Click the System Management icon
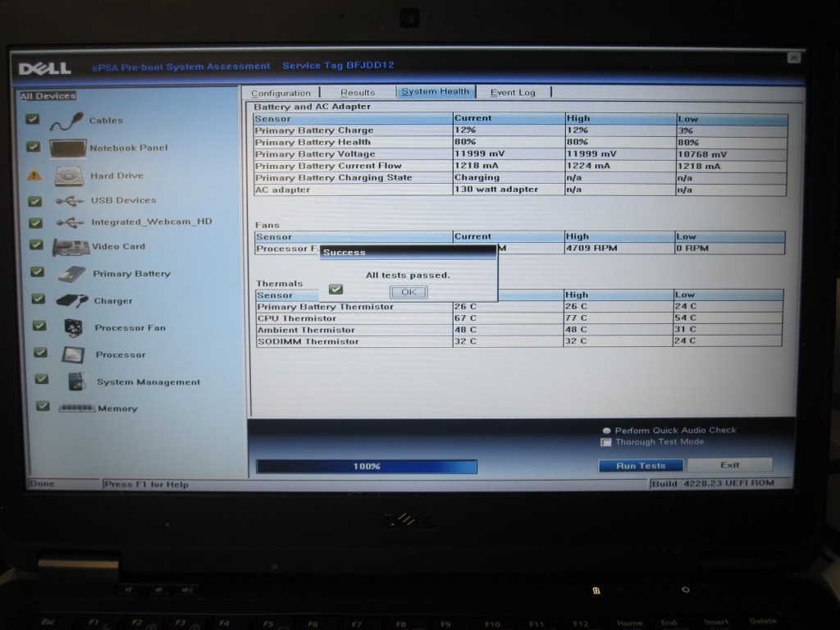Screen dimensions: 840x630 coord(76,381)
